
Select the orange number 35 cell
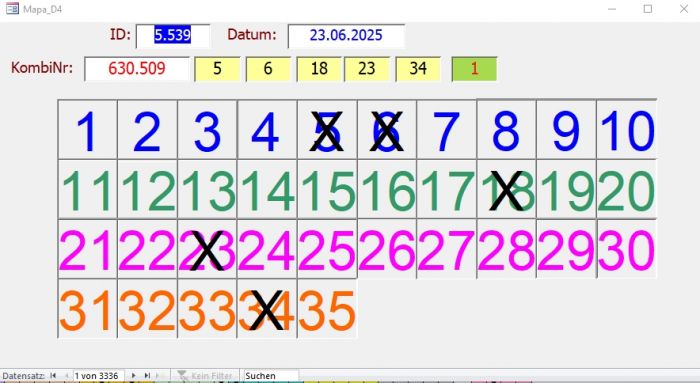327,309
